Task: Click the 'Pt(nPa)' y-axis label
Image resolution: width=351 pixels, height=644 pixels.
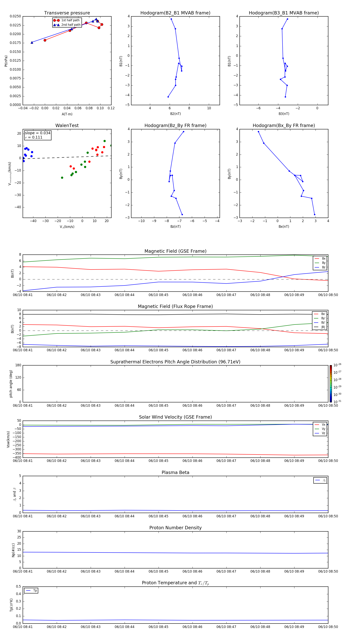Action: pos(6,61)
